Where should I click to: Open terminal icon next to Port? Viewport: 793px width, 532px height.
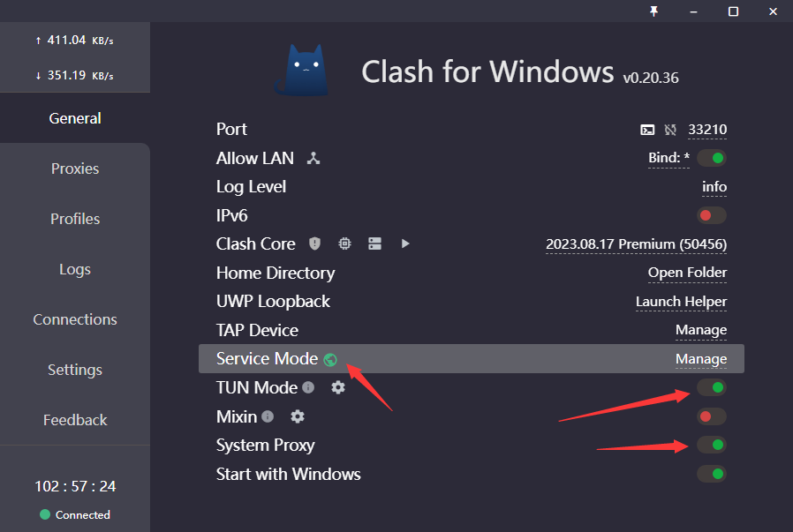[x=647, y=130]
